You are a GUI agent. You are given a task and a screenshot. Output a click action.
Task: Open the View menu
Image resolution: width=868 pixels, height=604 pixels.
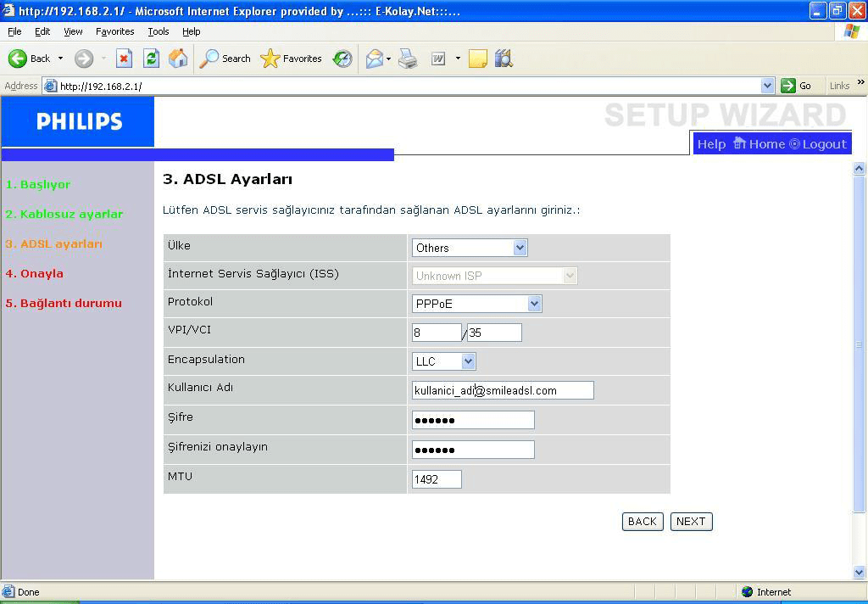click(73, 31)
